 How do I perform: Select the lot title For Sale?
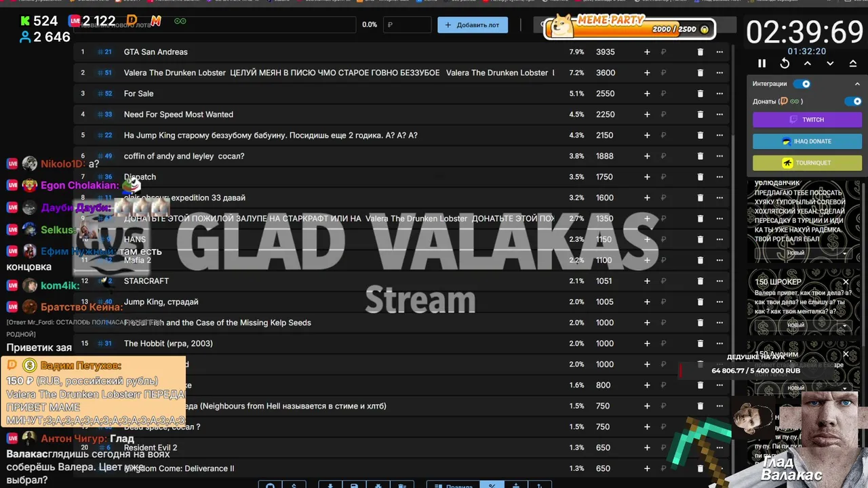tap(138, 94)
